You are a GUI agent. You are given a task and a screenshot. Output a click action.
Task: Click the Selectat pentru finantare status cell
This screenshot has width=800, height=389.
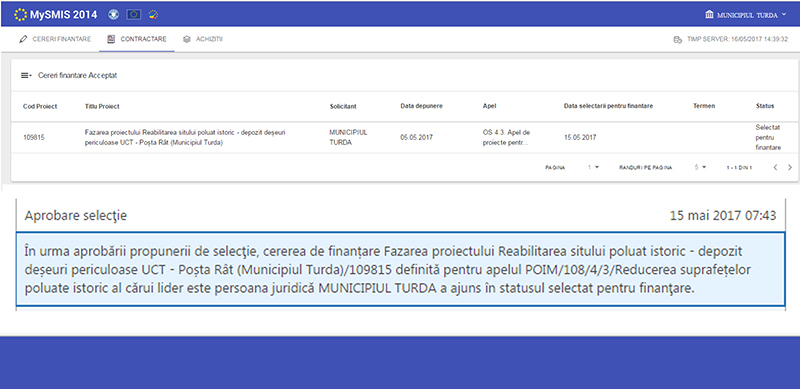(x=768, y=137)
